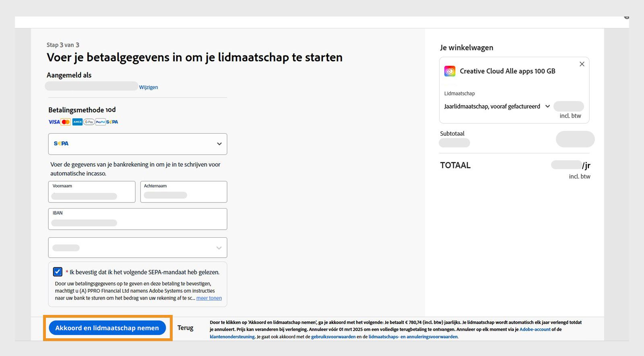Expand mandate text with meer tonen

pyautogui.click(x=209, y=298)
